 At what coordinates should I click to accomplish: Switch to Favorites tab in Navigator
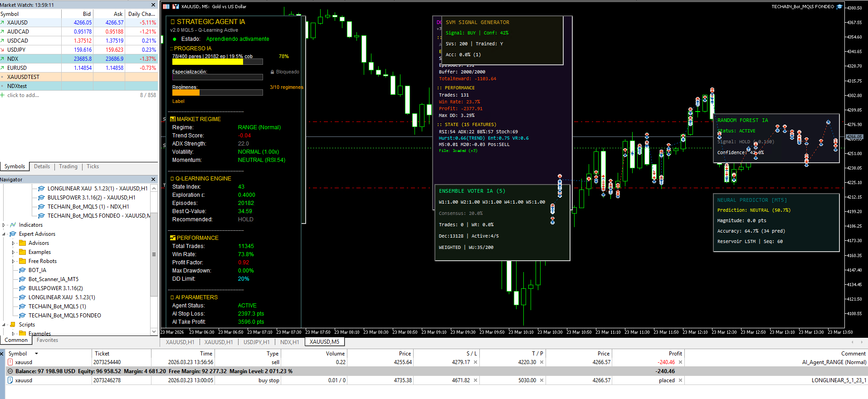click(47, 340)
